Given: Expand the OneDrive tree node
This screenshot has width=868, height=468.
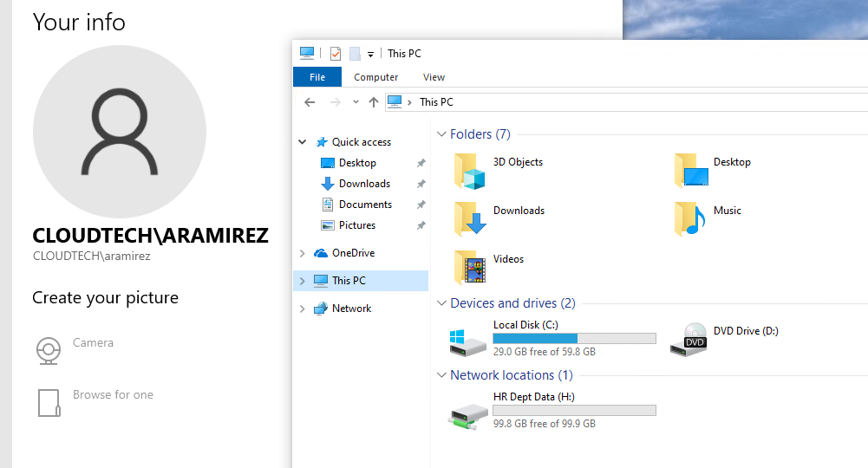Looking at the screenshot, I should tap(302, 253).
